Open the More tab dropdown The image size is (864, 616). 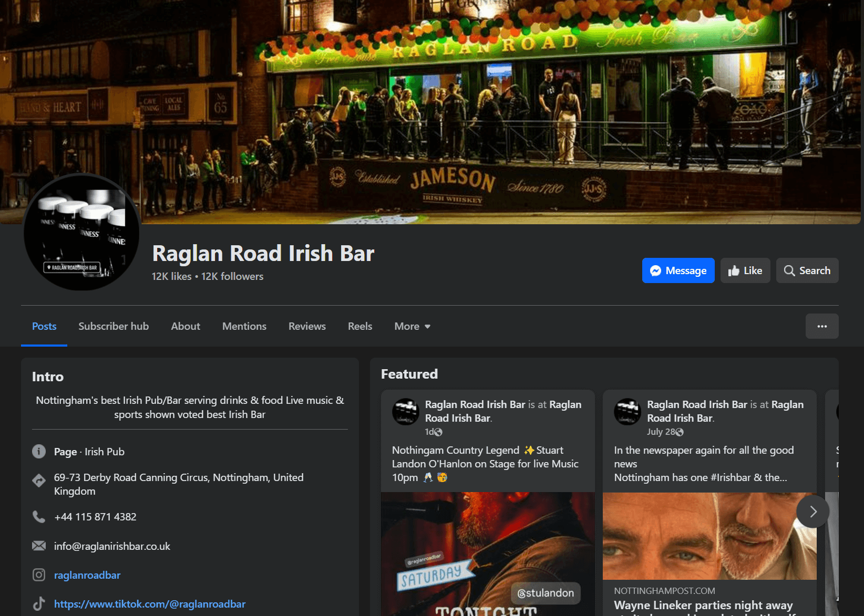click(x=412, y=326)
